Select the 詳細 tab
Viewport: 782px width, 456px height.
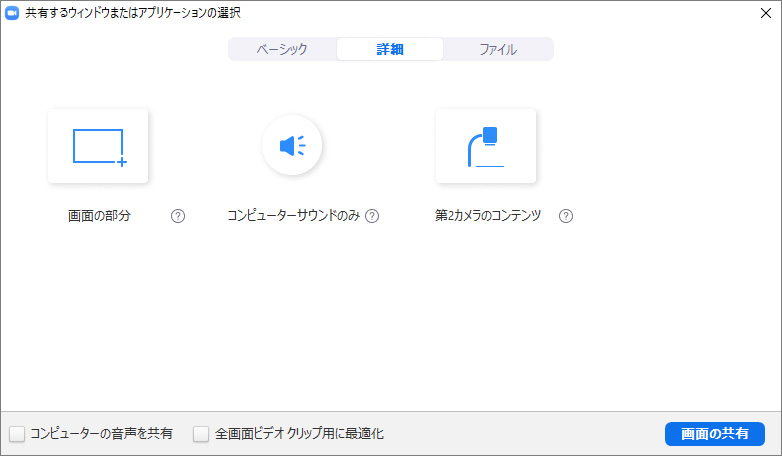(x=390, y=49)
